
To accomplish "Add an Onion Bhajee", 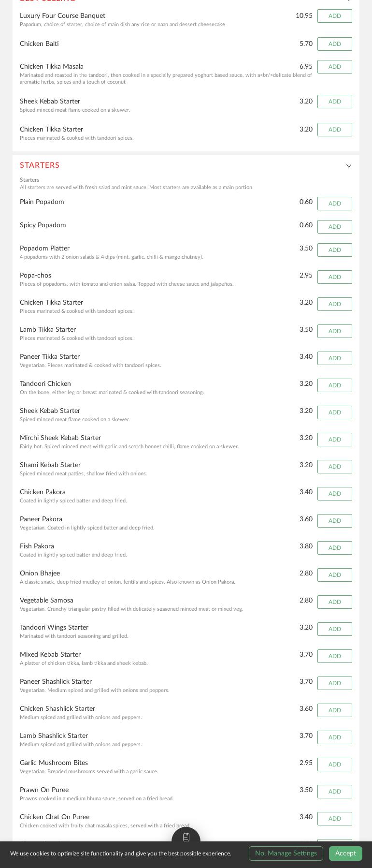I will (x=334, y=575).
